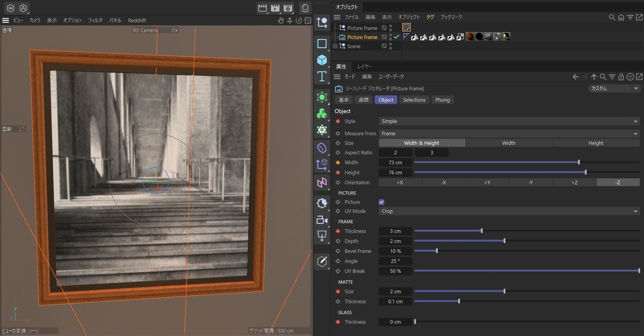Choose the rectangle spline tool

click(322, 43)
